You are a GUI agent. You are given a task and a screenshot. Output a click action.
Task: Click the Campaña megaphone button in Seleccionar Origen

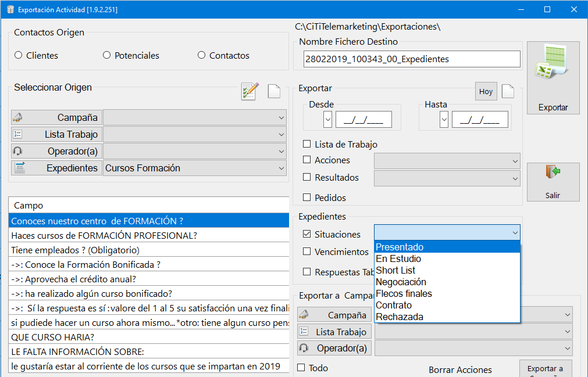point(56,117)
